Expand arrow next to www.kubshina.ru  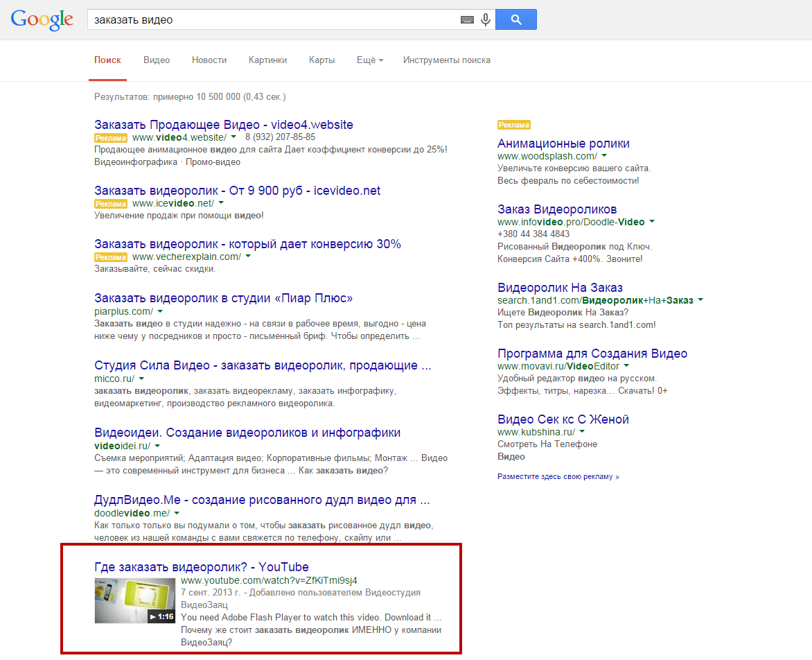pyautogui.click(x=582, y=431)
